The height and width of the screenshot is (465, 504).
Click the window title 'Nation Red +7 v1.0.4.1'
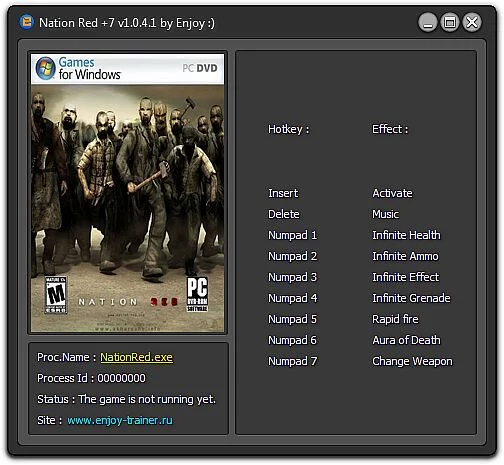(x=97, y=23)
